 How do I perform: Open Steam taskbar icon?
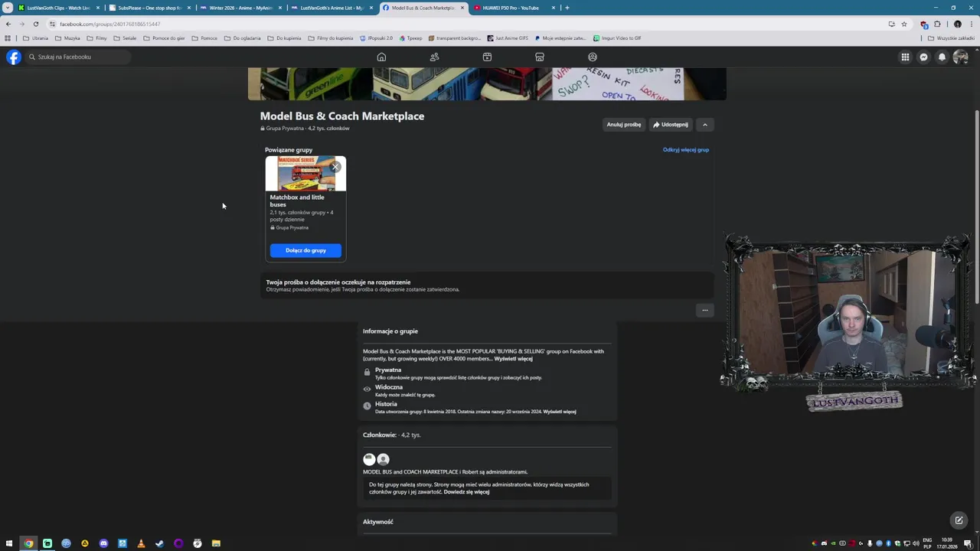159,543
